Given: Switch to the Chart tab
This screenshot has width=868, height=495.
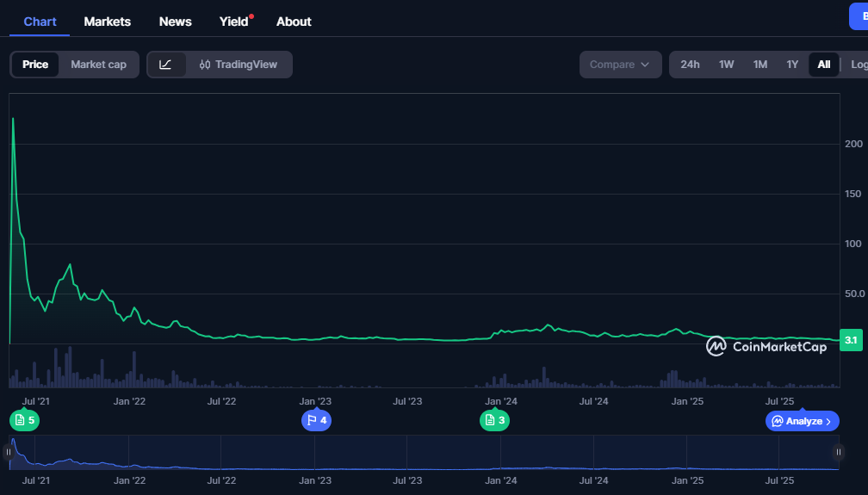Looking at the screenshot, I should pyautogui.click(x=40, y=22).
